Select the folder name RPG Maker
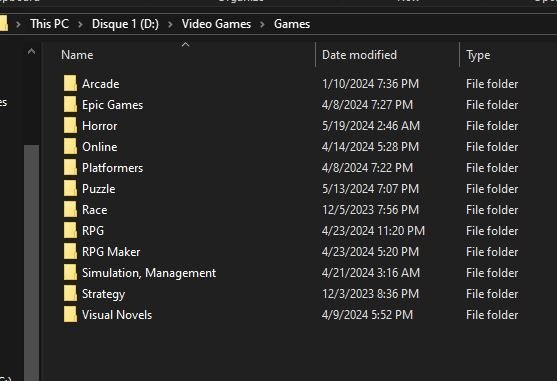The image size is (557, 381). 111,252
